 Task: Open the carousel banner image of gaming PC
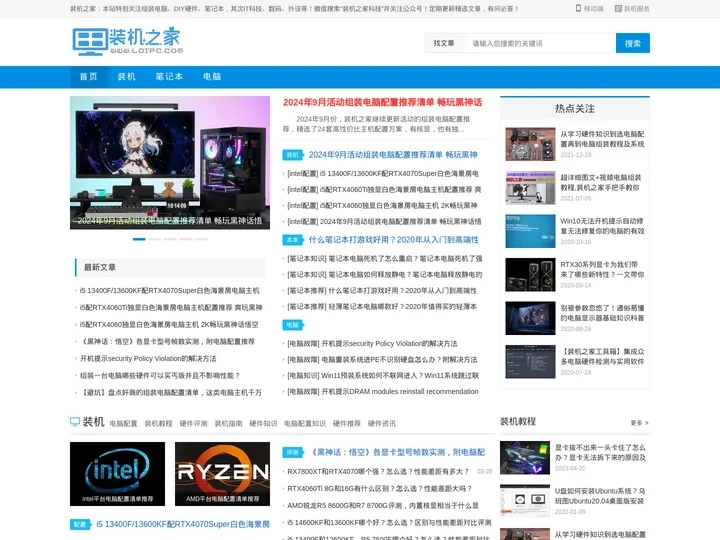coord(170,163)
